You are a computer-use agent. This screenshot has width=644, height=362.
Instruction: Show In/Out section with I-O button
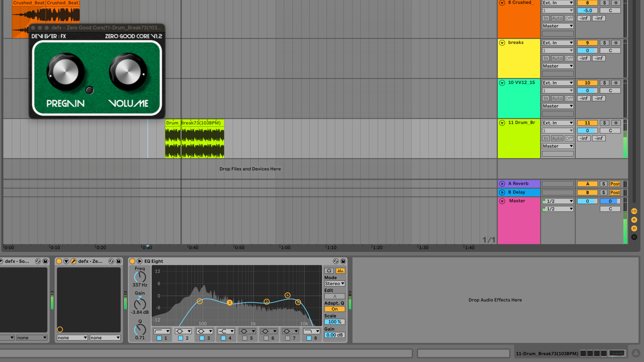[634, 211]
